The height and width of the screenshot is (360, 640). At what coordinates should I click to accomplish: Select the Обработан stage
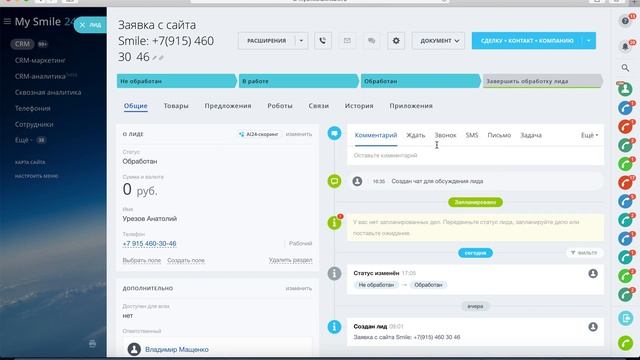(420, 81)
